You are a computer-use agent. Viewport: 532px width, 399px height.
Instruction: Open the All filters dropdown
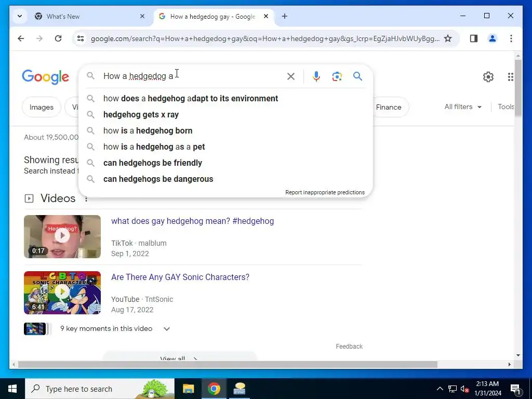(x=463, y=107)
